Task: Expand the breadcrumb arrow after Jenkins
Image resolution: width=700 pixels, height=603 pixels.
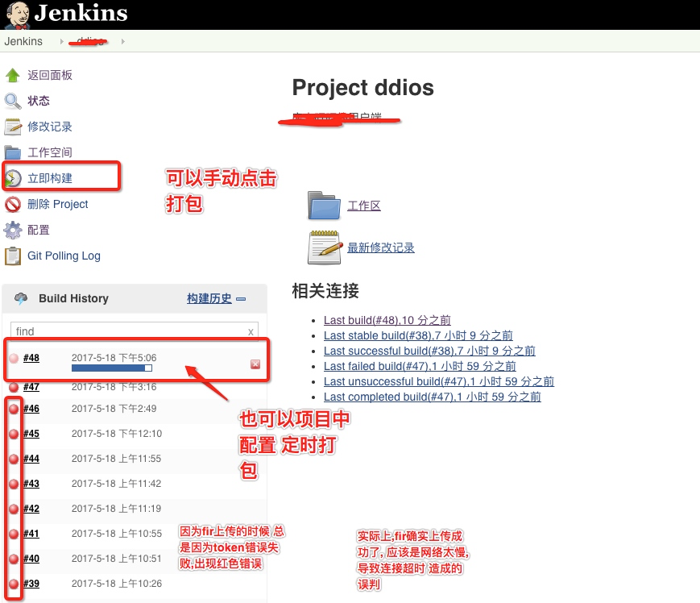Action: (61, 42)
